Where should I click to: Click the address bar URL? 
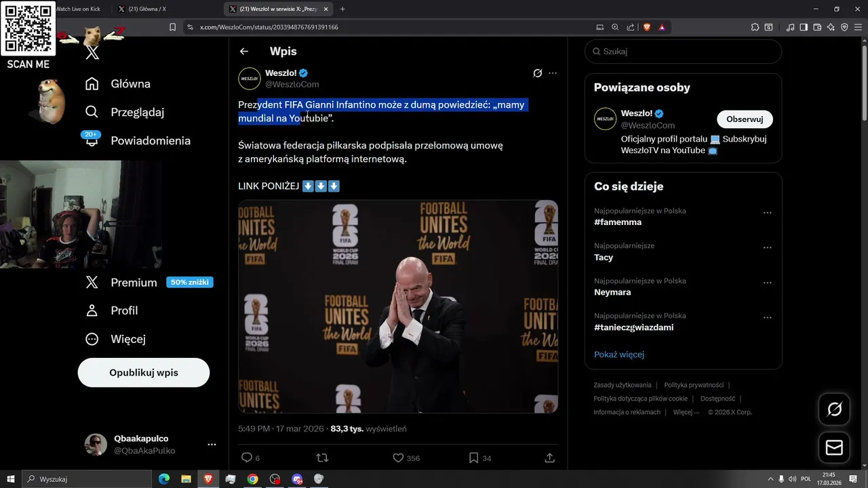coord(269,27)
